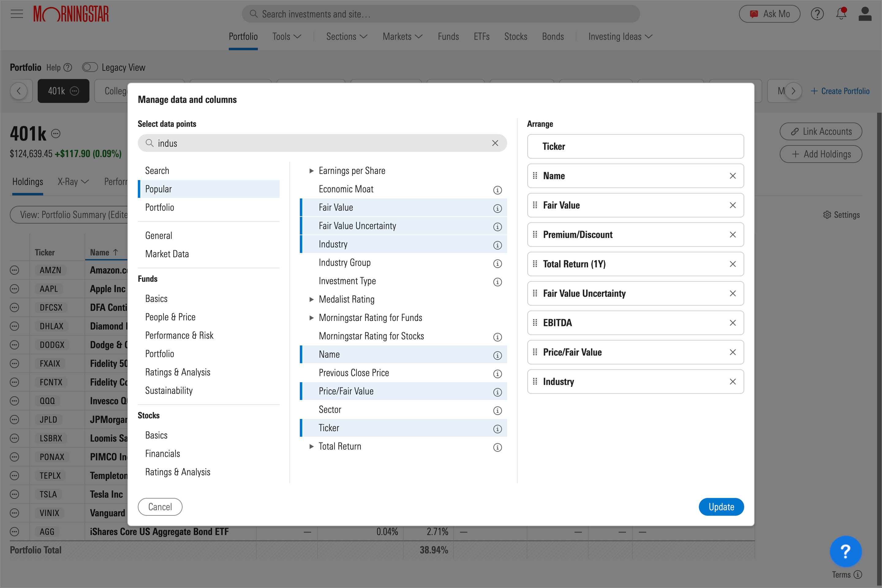Viewport: 882px width, 588px height.
Task: Open the table Settings gear
Action: (841, 214)
